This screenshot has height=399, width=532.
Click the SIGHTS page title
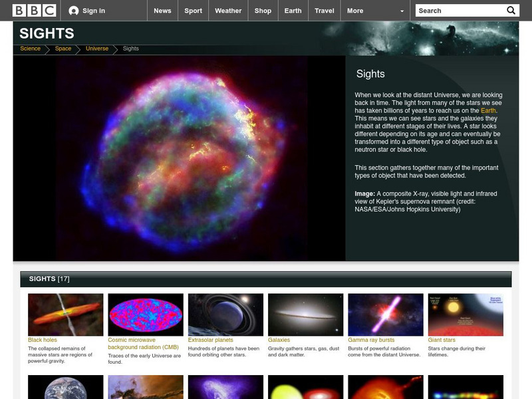(47, 33)
